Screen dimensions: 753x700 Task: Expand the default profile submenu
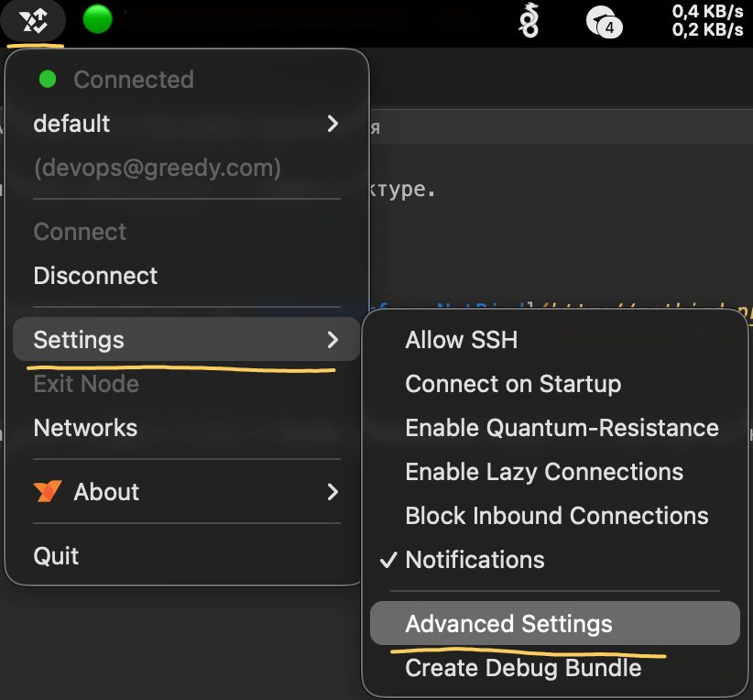pyautogui.click(x=183, y=124)
